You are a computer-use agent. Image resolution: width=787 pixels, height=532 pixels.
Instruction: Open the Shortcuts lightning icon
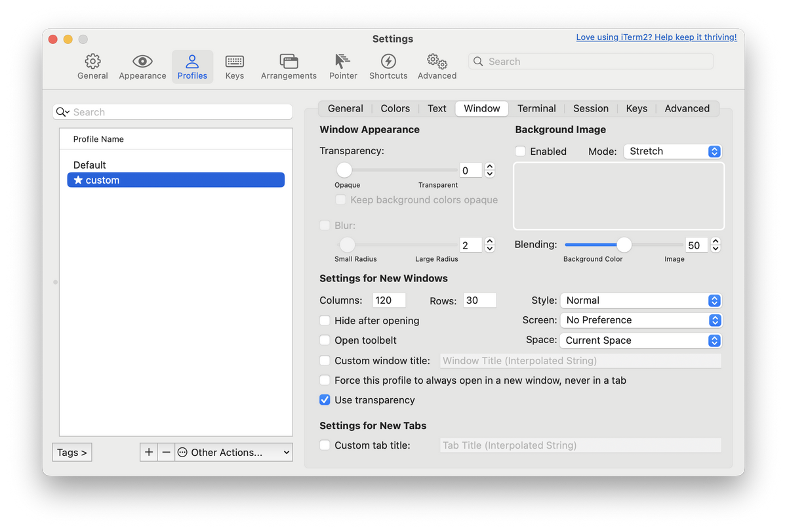pos(388,62)
